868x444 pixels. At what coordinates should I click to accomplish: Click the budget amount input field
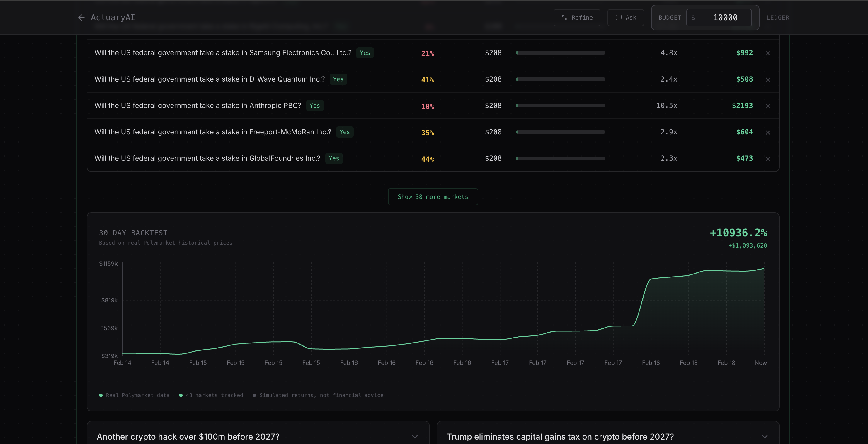(x=719, y=18)
